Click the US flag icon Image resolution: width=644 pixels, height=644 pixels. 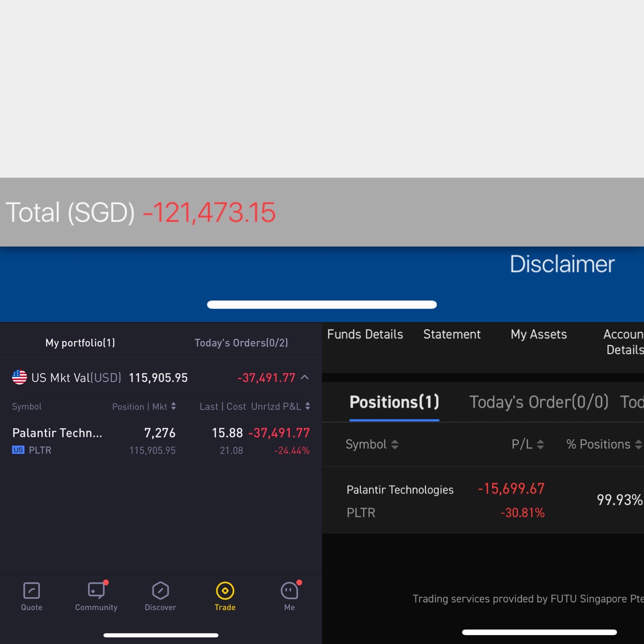pyautogui.click(x=19, y=377)
